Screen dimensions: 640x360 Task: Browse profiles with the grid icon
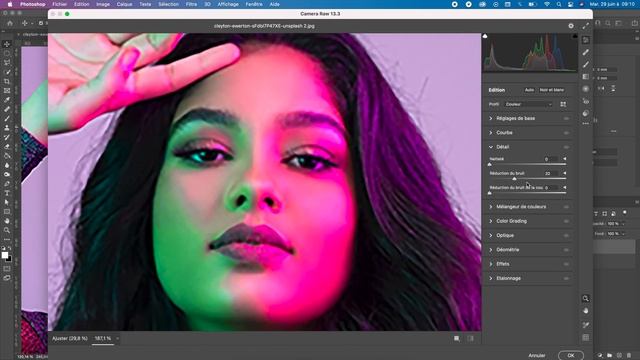(563, 104)
